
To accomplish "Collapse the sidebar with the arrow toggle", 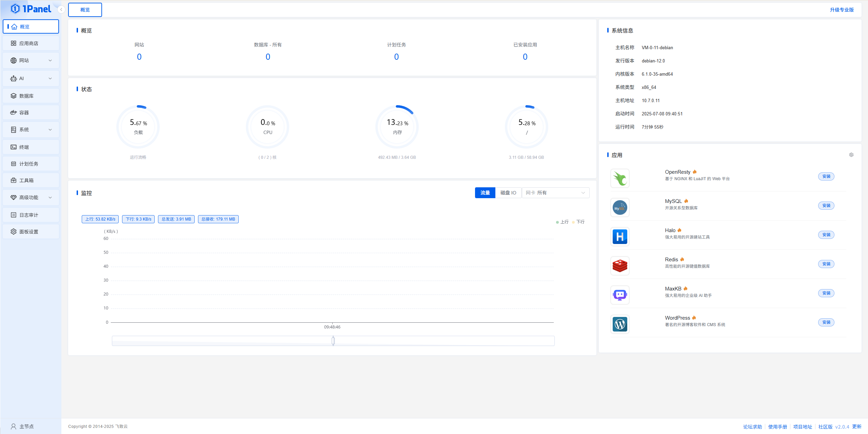I will pyautogui.click(x=61, y=9).
